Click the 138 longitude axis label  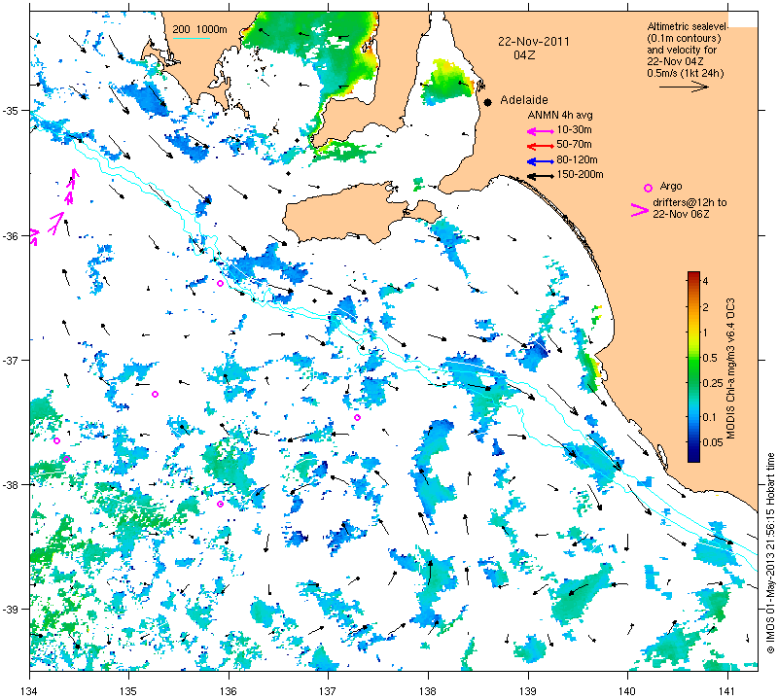pyautogui.click(x=428, y=690)
